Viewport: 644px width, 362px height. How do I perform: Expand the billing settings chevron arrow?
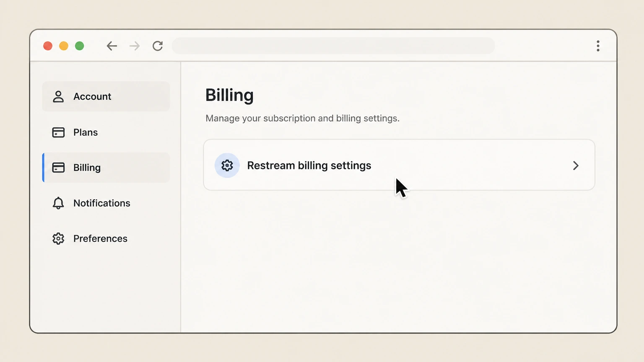[576, 165]
